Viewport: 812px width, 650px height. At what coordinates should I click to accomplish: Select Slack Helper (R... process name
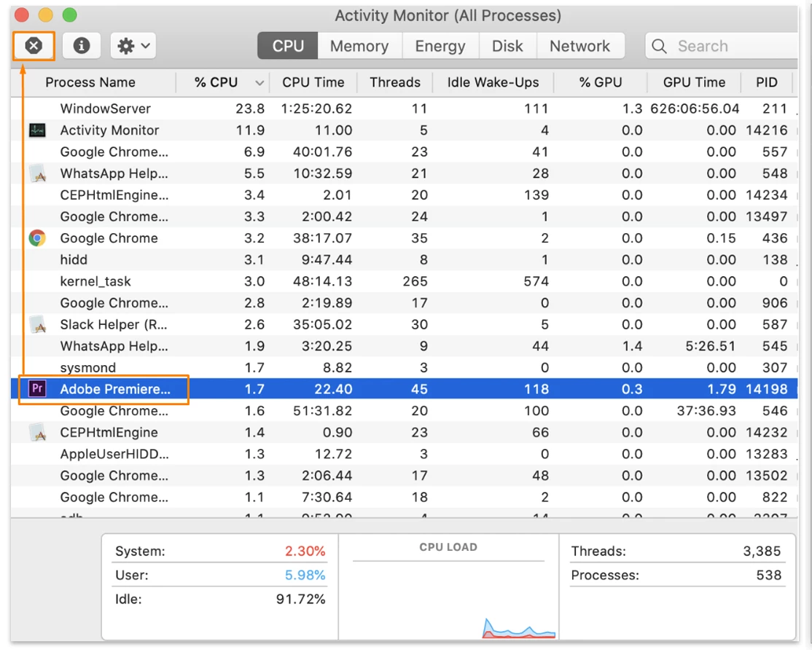point(114,324)
